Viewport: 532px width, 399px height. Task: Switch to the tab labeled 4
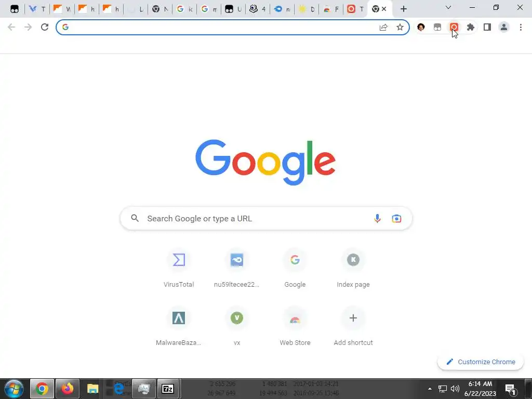pyautogui.click(x=258, y=9)
